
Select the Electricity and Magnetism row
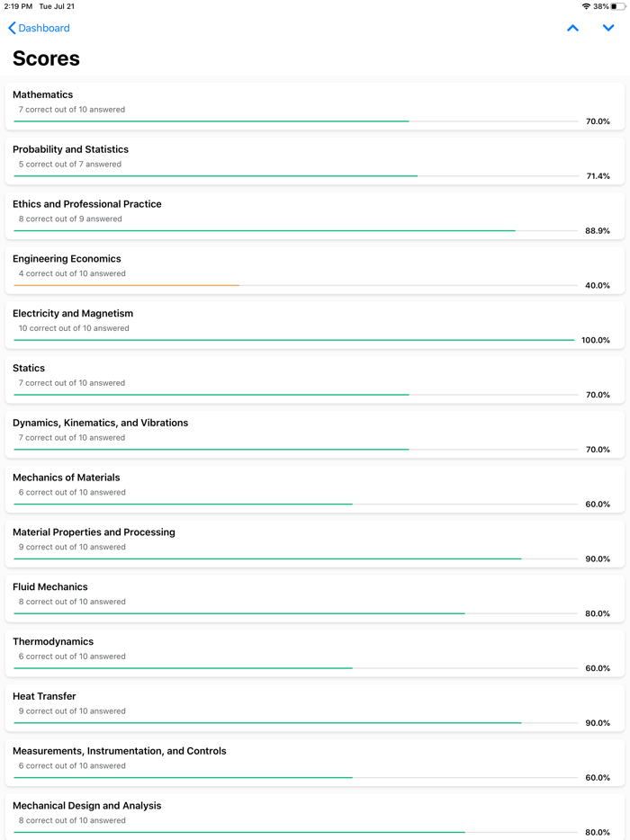(x=314, y=326)
